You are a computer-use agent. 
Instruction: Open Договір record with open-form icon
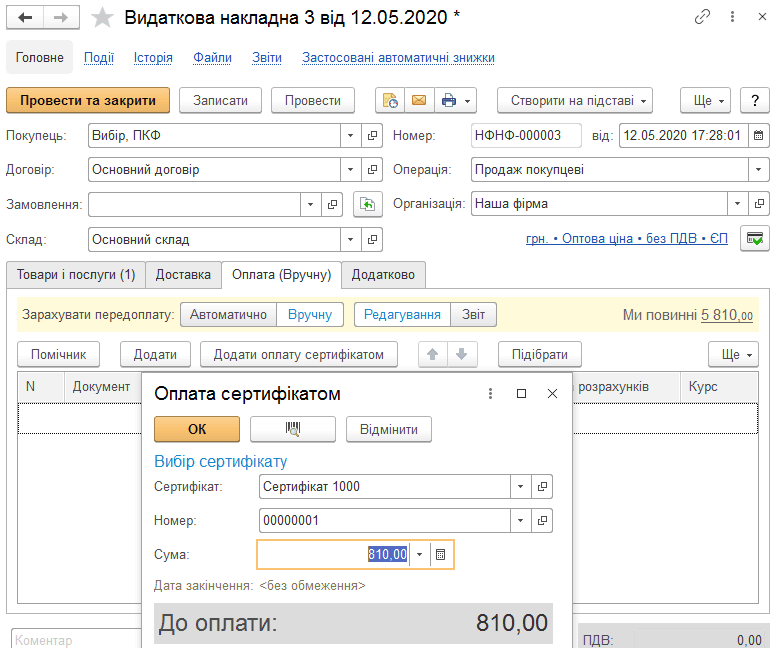[372, 170]
